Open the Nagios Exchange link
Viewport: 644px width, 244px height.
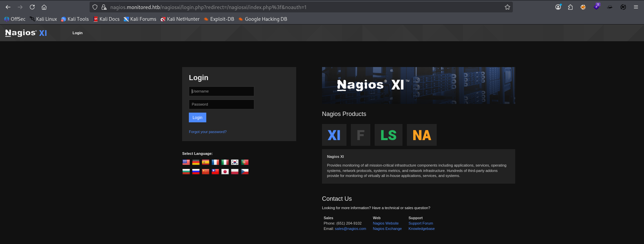coord(387,229)
